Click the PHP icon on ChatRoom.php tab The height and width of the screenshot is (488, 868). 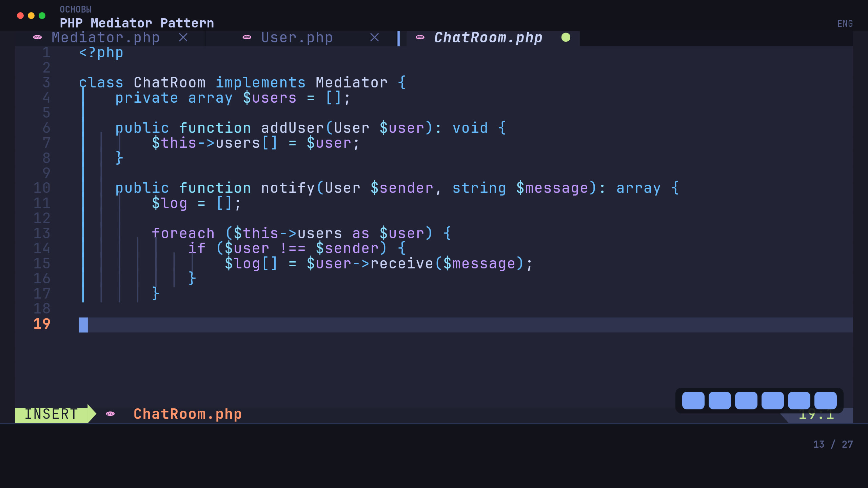420,37
